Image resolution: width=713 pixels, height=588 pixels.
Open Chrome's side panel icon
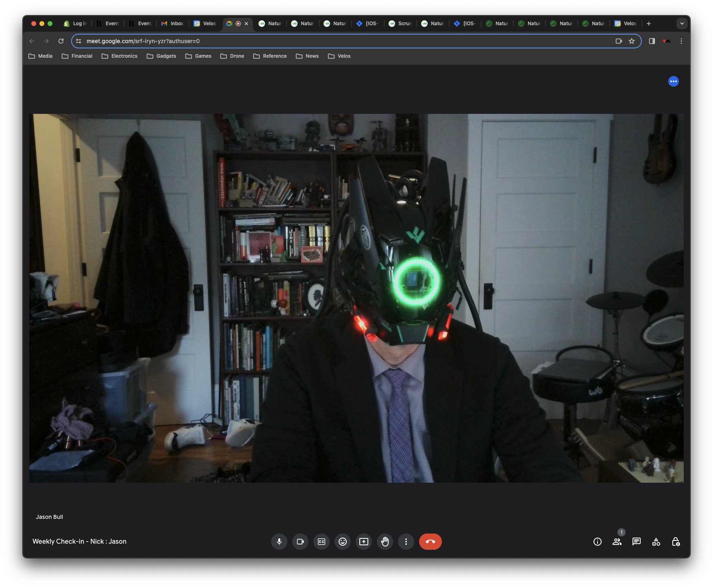click(652, 41)
